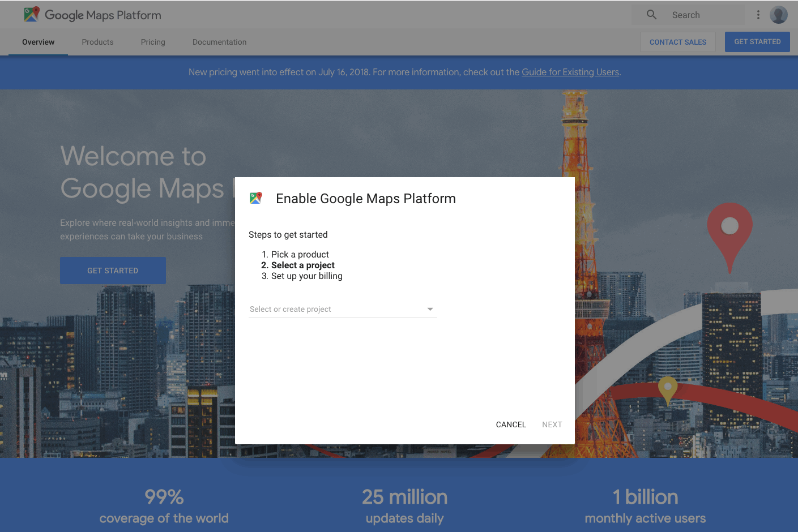
Task: Click the 'updates daily' caption
Action: pos(405,518)
